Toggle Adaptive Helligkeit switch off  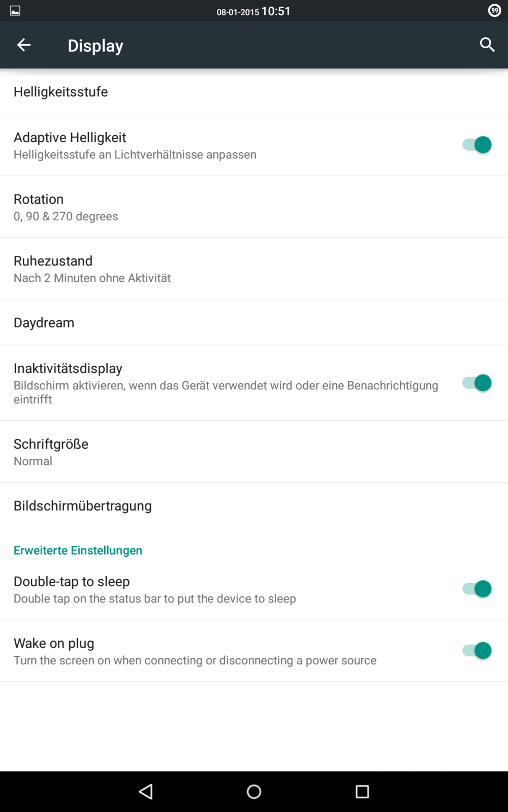477,145
